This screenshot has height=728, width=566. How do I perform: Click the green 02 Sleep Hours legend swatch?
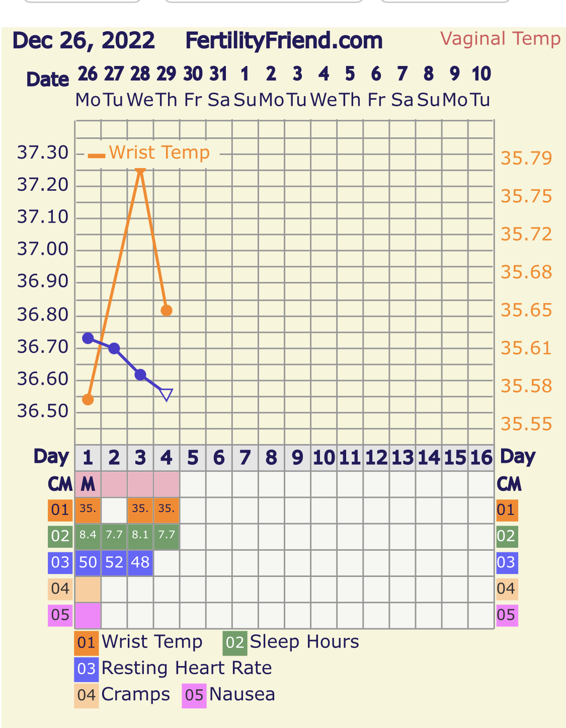(235, 643)
